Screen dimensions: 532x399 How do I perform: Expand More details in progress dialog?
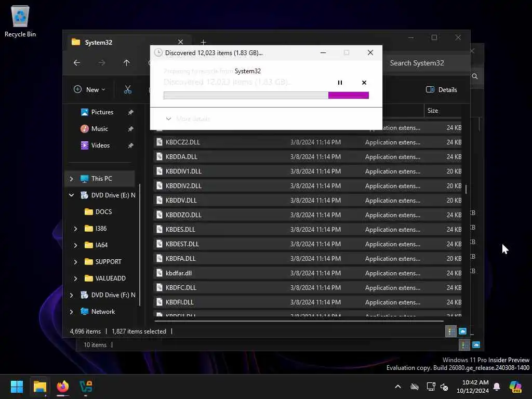tap(188, 119)
